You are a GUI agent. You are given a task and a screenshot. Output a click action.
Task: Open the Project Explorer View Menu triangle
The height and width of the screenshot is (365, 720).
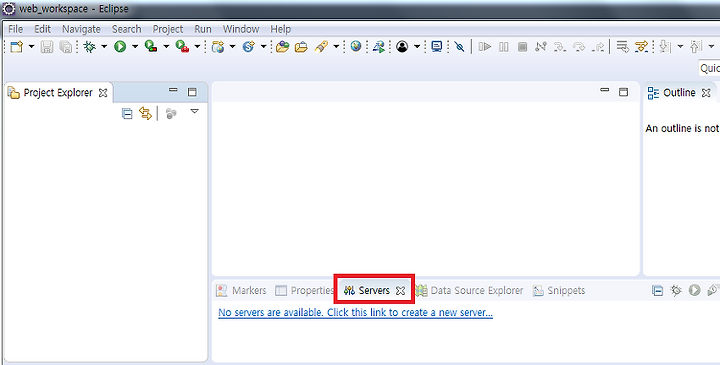click(195, 112)
